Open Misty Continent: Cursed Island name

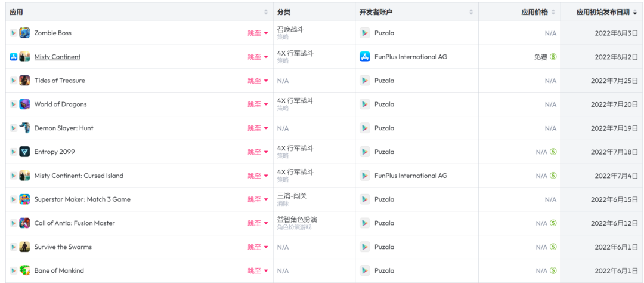pyautogui.click(x=79, y=176)
